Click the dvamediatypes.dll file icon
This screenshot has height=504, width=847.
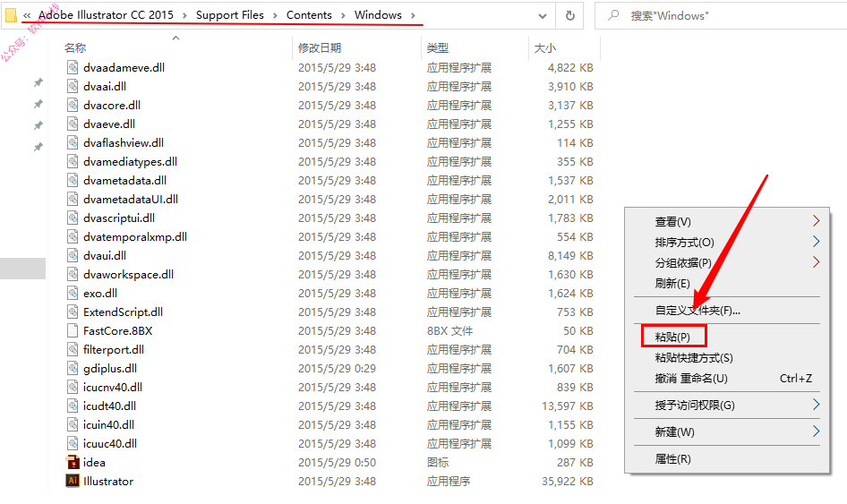[x=73, y=161]
